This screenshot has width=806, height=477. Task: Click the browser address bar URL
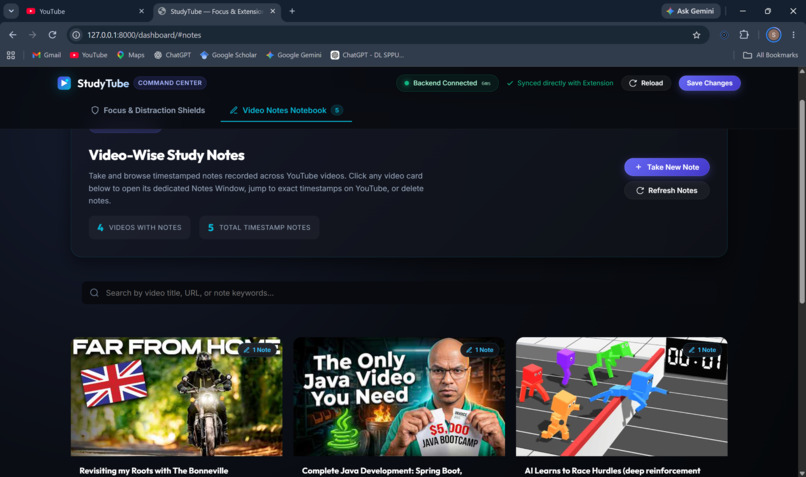144,35
